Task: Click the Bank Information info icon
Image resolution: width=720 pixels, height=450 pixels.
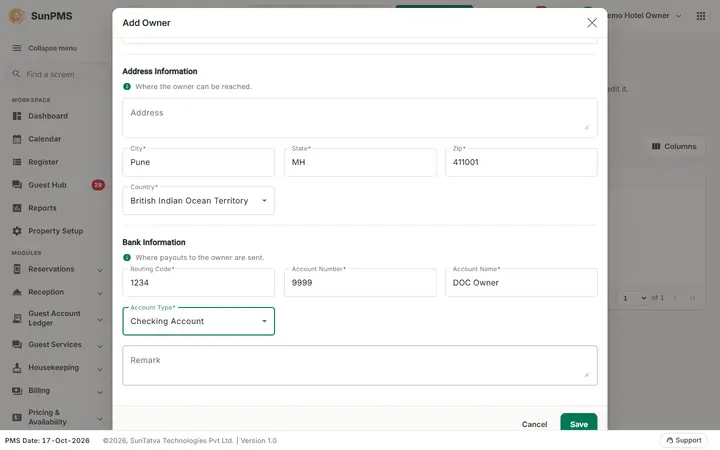Action: pos(127,258)
